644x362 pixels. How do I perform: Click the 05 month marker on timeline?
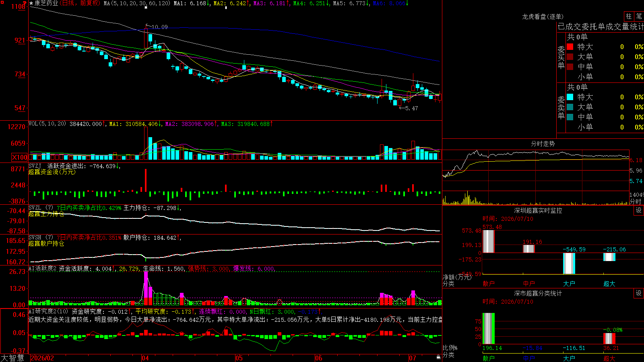click(239, 358)
